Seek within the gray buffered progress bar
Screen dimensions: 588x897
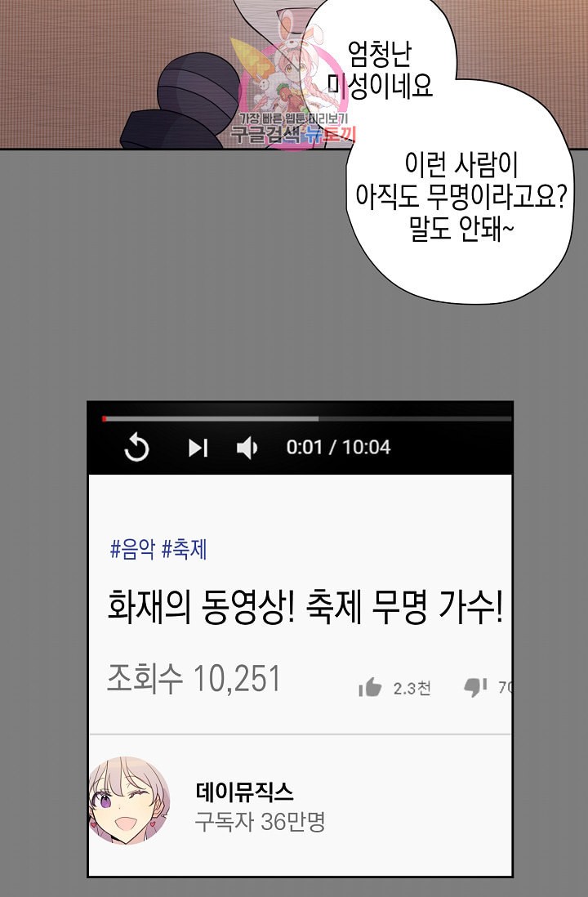click(212, 419)
